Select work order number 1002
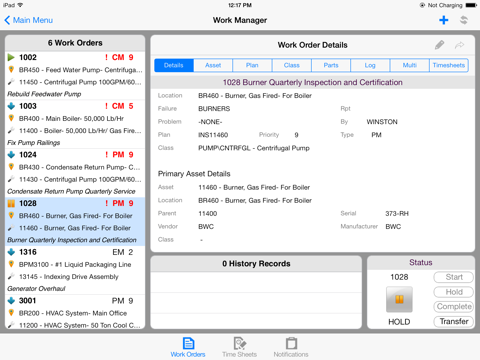Image resolution: width=480 pixels, height=360 pixels. (28, 57)
